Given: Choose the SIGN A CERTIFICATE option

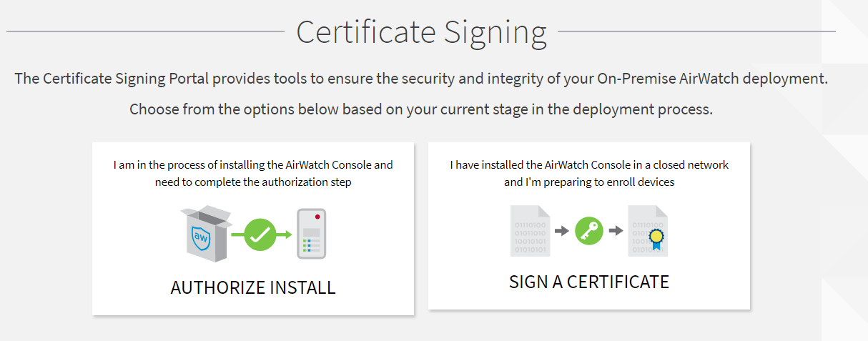Looking at the screenshot, I should 589,282.
